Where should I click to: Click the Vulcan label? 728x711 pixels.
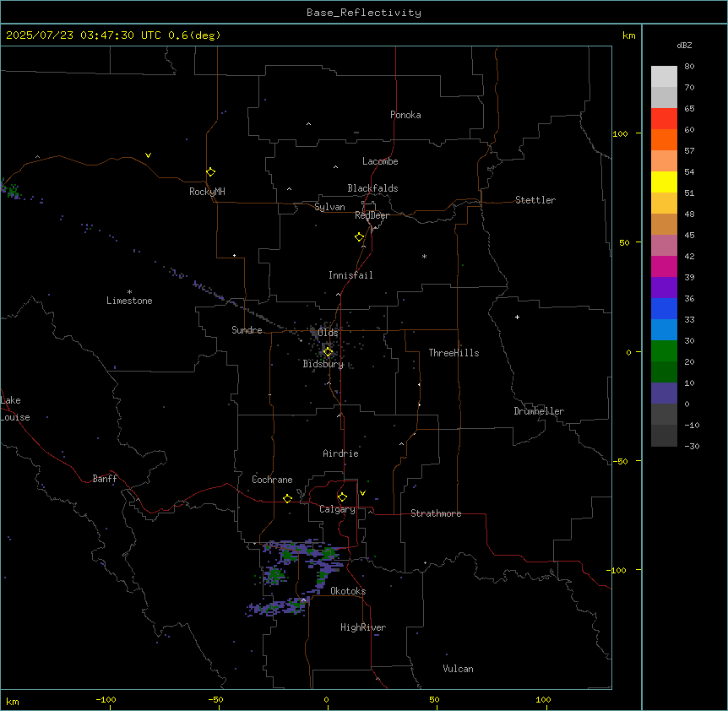point(458,669)
